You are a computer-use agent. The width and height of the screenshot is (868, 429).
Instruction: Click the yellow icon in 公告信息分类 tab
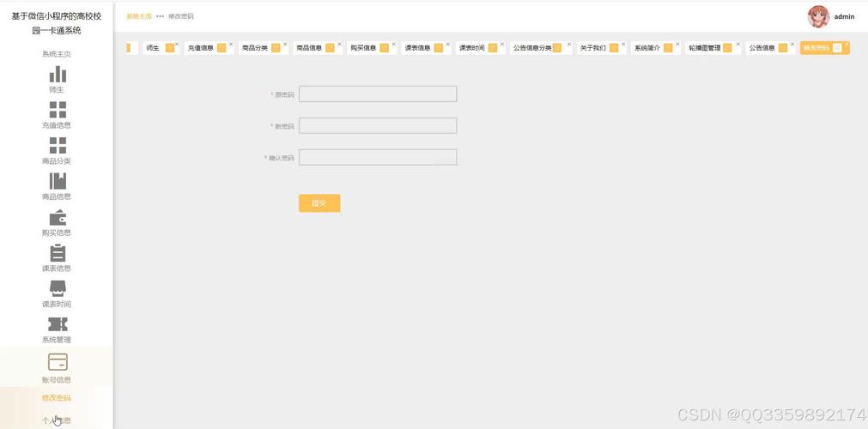(x=557, y=48)
